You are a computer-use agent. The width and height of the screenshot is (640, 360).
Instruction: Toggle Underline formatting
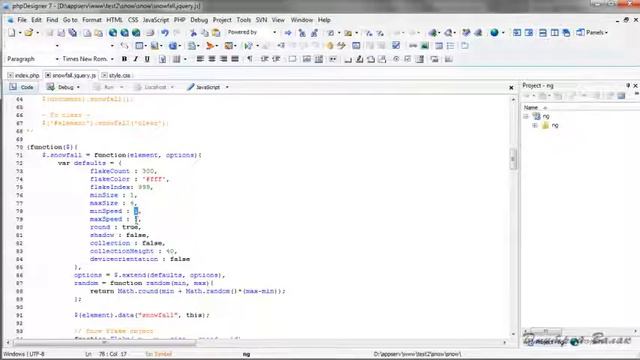pyautogui.click(x=147, y=59)
